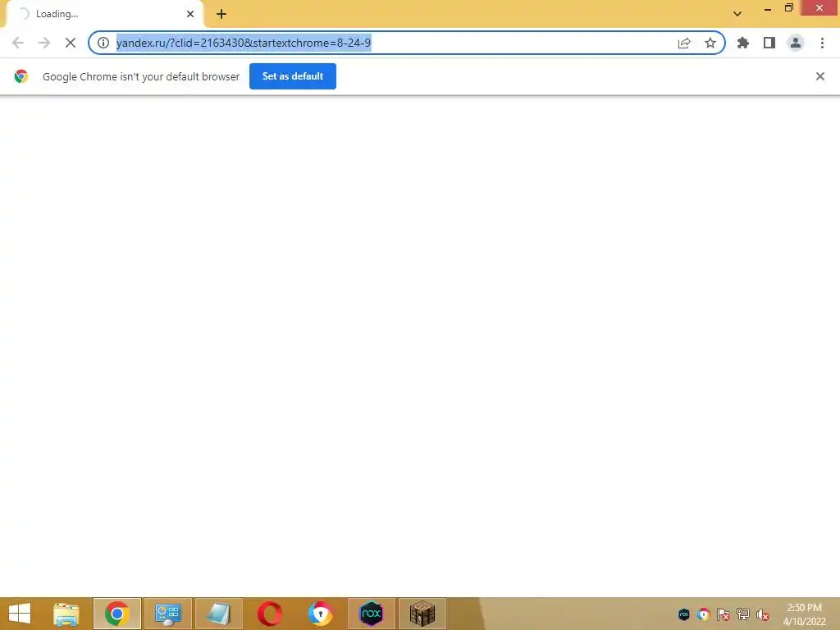Screen dimensions: 840x630
Task: Minimize the Chrome window
Action: [x=768, y=8]
